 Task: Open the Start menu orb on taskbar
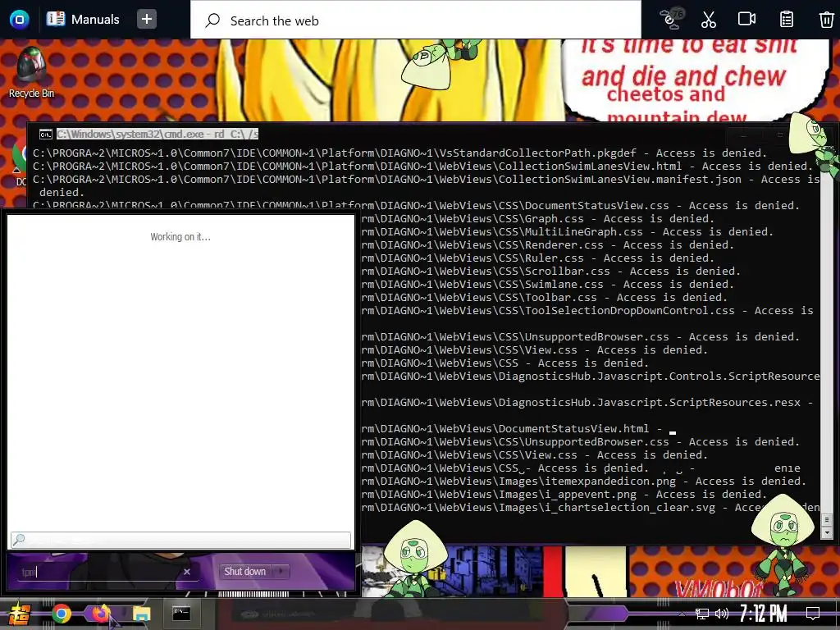coord(18,614)
